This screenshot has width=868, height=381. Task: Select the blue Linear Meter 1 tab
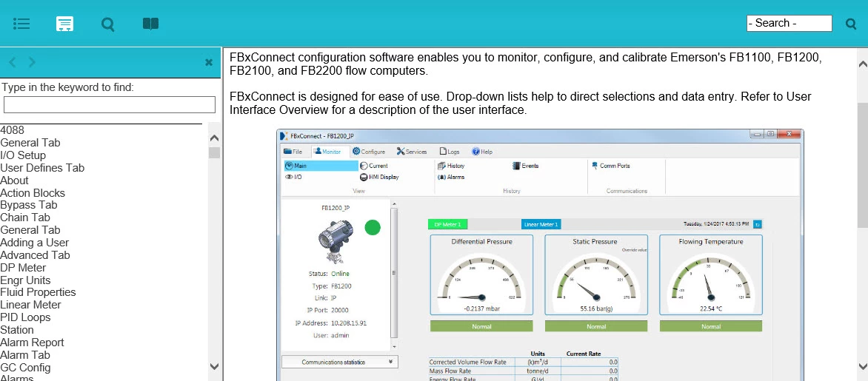541,224
